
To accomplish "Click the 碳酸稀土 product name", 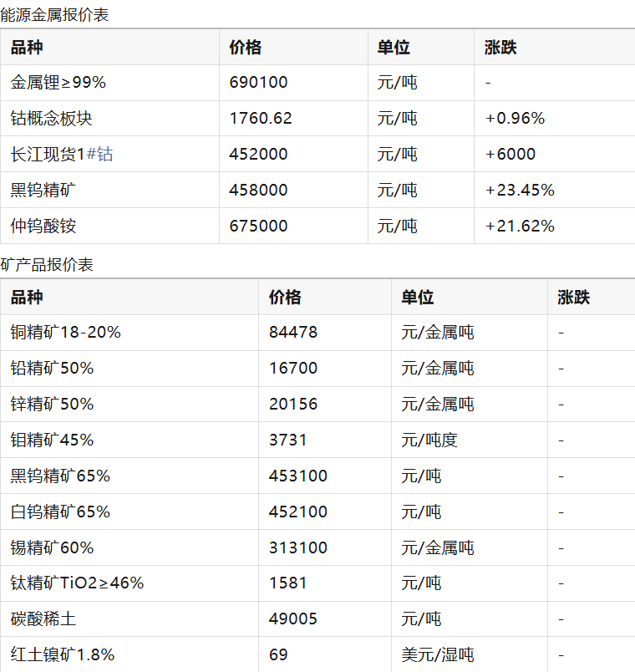I will click(43, 619).
